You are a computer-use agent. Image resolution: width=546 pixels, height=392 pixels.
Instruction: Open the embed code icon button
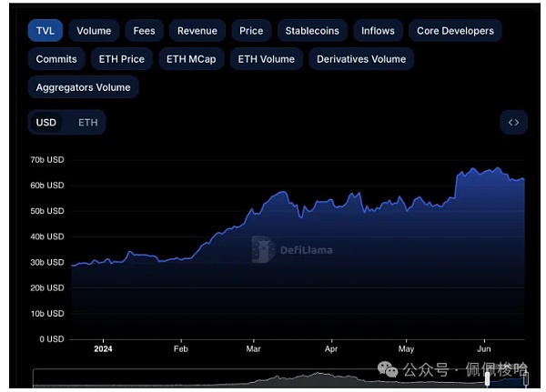[513, 123]
